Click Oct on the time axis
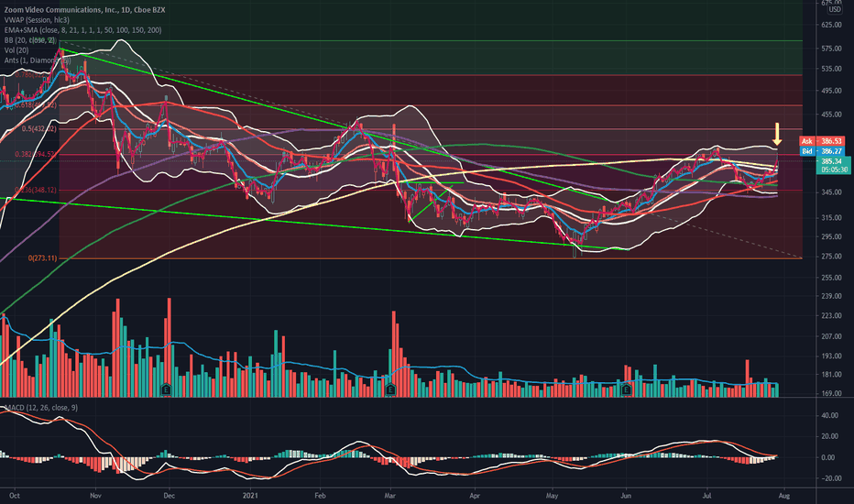Viewport: 854px width, 504px height. click(14, 496)
